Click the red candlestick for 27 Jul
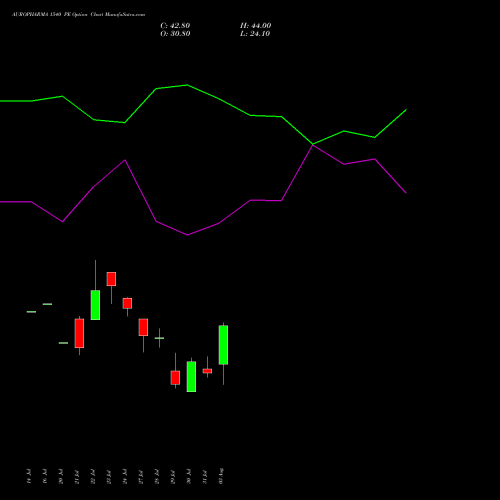This screenshot has width=500, height=500. (143, 327)
